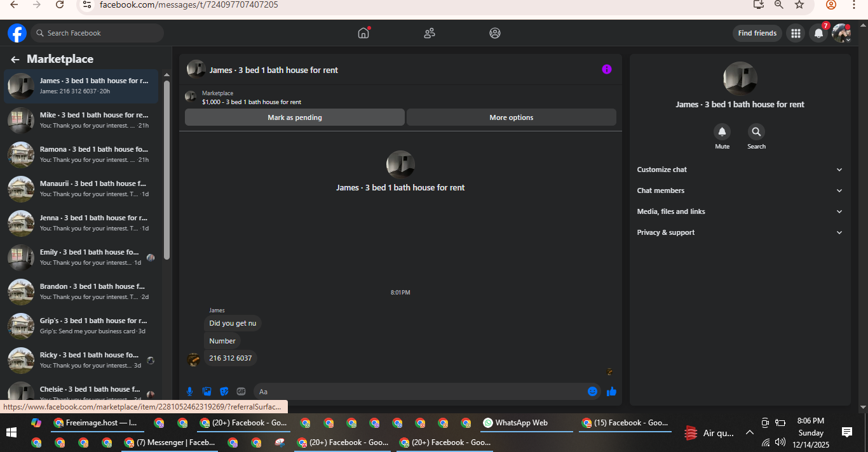Screen dimensions: 868x452
Task: Open Emily conversation in Marketplace list
Action: pyautogui.click(x=81, y=257)
